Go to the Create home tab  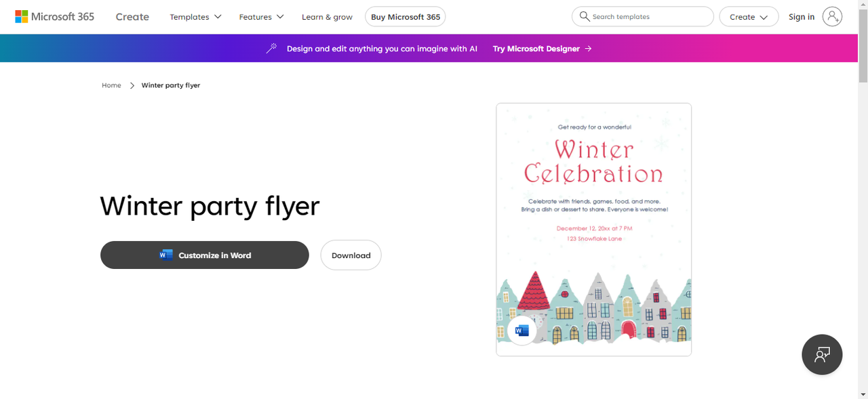132,17
